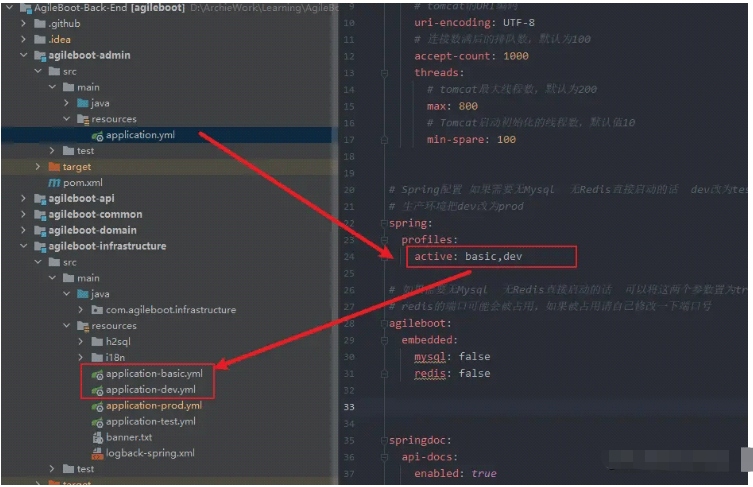
Task: Click the .idea folder icon
Action: coord(40,39)
